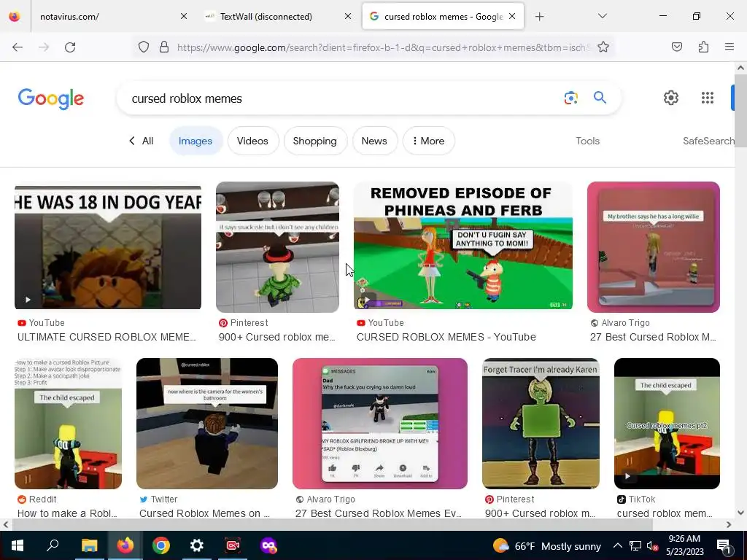Close the cursed roblox memes tab
Viewport: 747px width, 560px height.
tap(512, 16)
